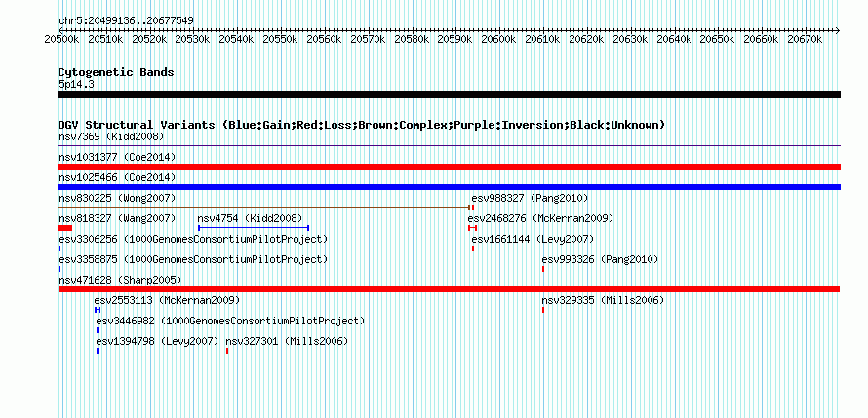Screen dimensions: 868x418
Task: Click the 5p14.3 band label
Action: [76, 85]
